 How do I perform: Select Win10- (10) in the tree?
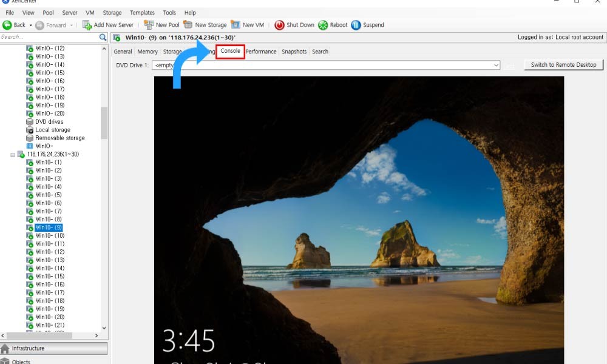(x=50, y=235)
